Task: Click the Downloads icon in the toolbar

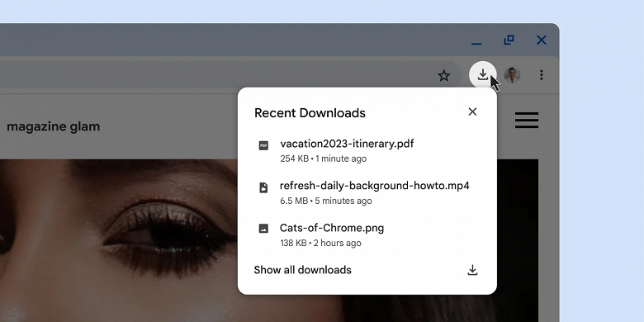Action: point(483,75)
